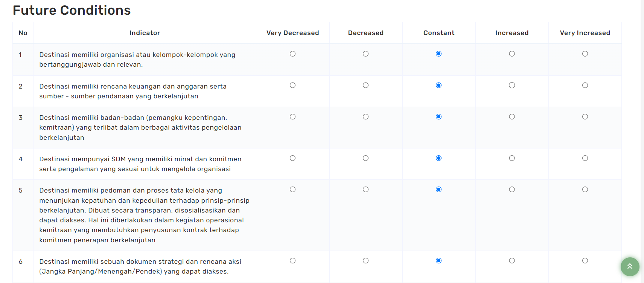Select the Constant option for indicator 2
Image resolution: width=644 pixels, height=283 pixels.
[438, 85]
